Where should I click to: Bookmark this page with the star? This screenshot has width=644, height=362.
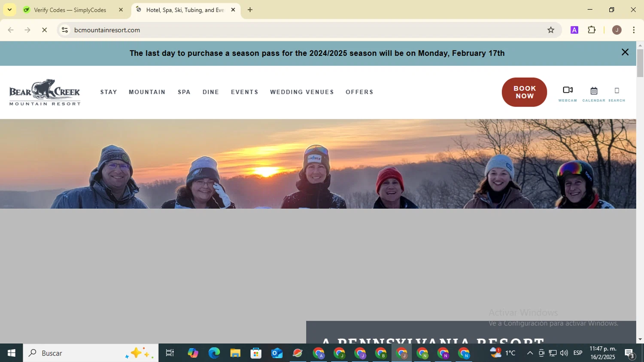551,30
